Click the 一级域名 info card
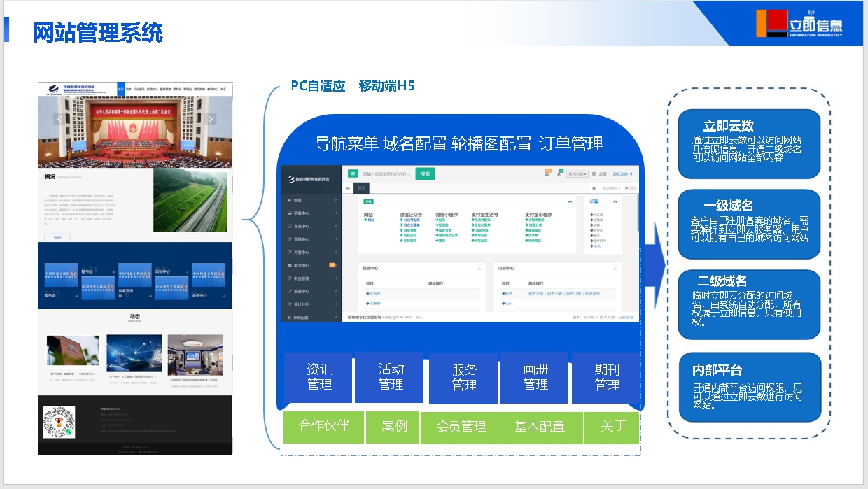The image size is (868, 489). coord(749,224)
